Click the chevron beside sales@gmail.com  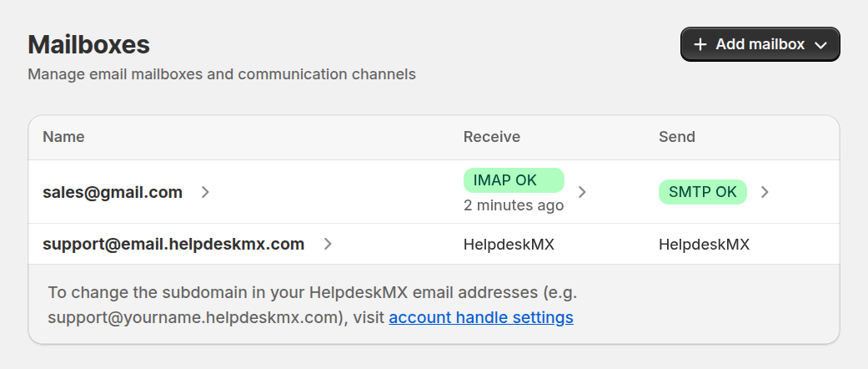pos(205,192)
